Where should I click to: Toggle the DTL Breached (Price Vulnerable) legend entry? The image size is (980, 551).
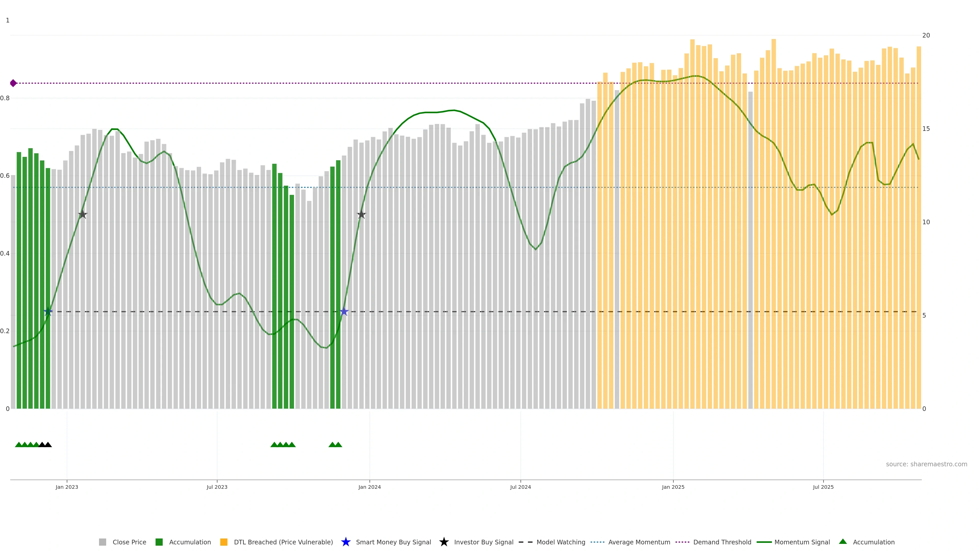(x=283, y=542)
